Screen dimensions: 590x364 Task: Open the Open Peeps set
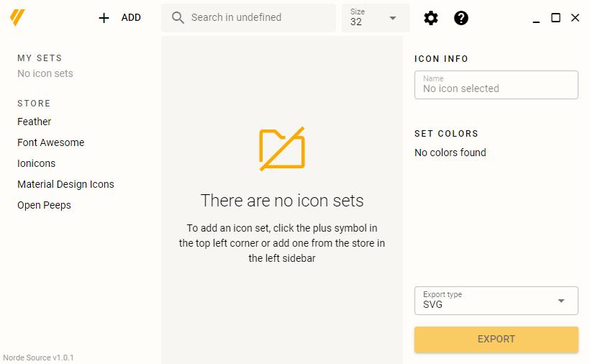(x=44, y=205)
